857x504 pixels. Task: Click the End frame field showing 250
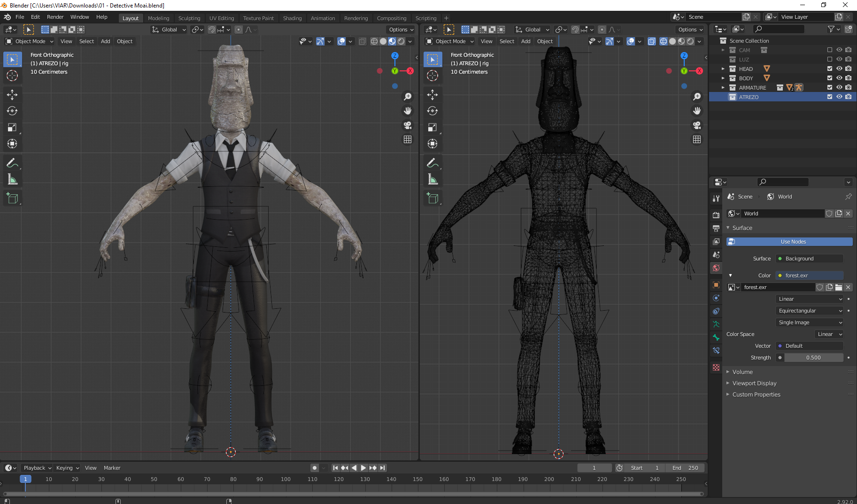(685, 468)
